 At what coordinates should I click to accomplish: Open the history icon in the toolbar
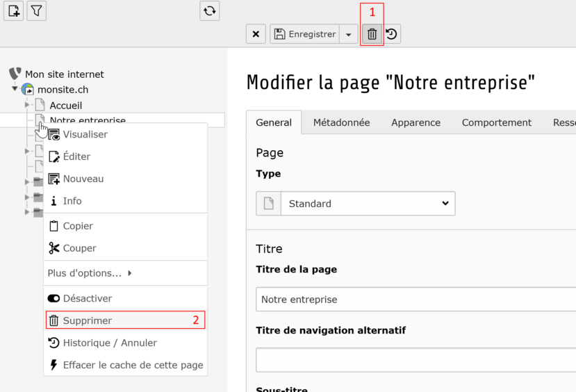(x=392, y=34)
